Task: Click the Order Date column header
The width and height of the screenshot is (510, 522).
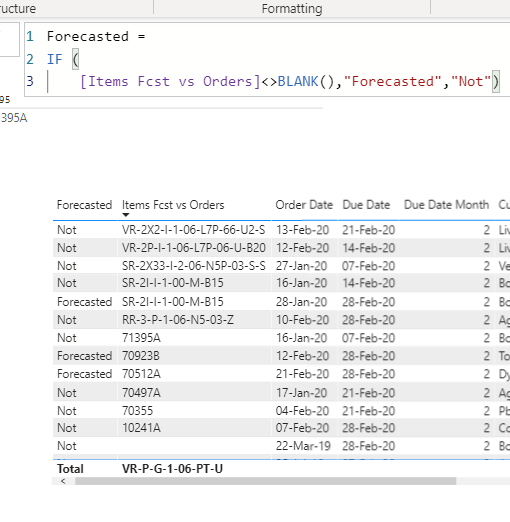Action: pyautogui.click(x=304, y=205)
